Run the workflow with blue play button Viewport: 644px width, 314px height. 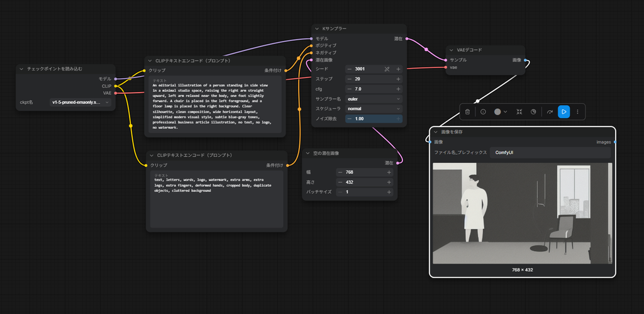564,112
